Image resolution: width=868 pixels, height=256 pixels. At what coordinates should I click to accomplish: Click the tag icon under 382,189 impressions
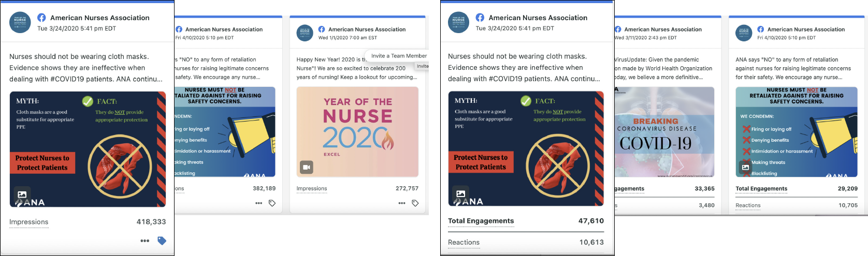[272, 203]
